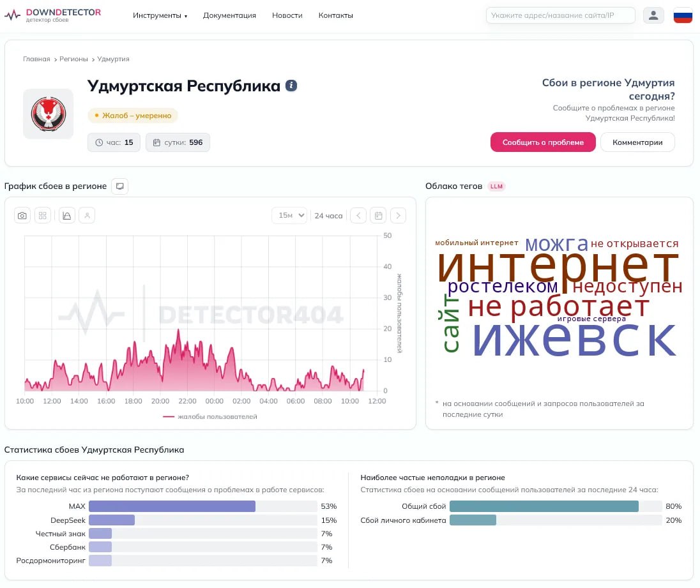Open the Новости menu item
Screen dimensions: 700x588
click(287, 15)
